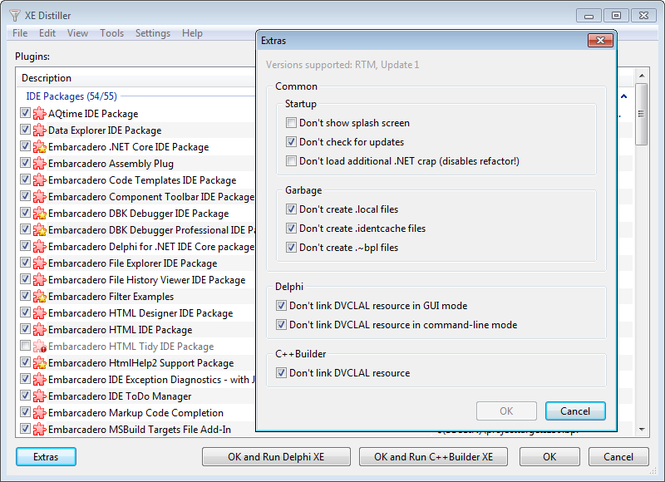This screenshot has width=665, height=482.
Task: Click the XE Distiller funnel title icon
Action: (14, 16)
